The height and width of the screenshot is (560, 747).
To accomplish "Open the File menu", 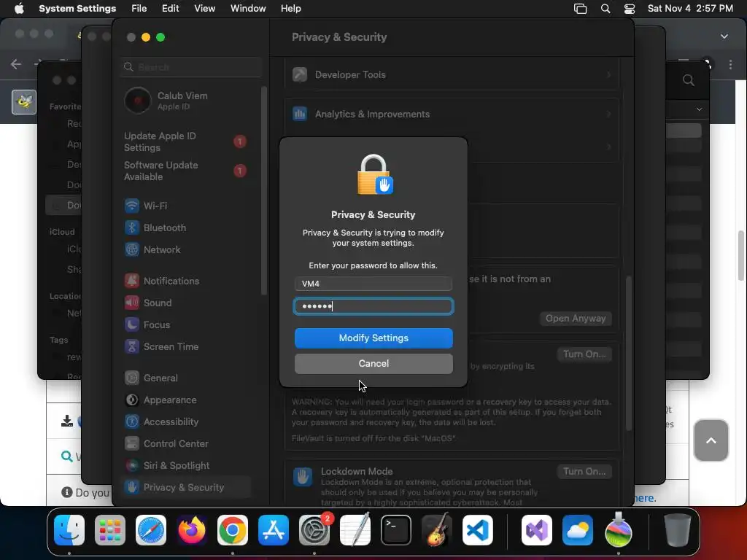I will (x=139, y=9).
